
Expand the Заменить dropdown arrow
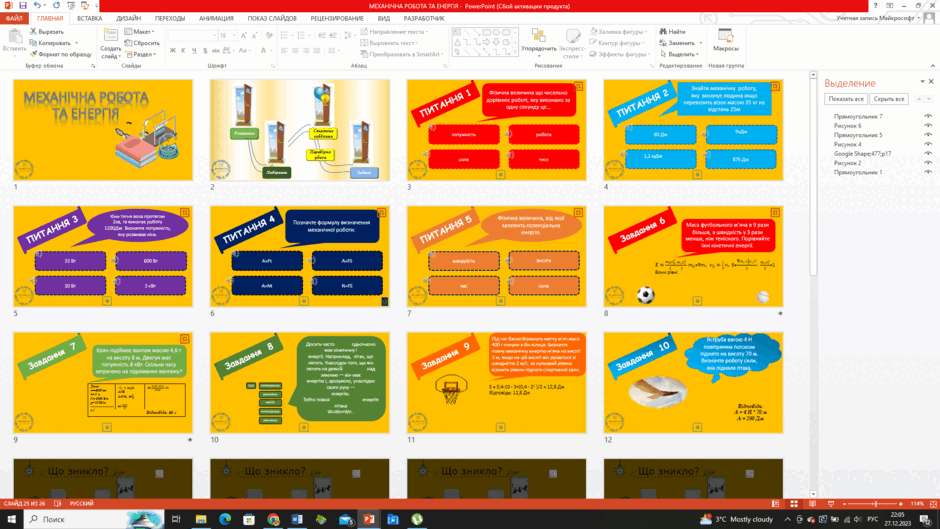[x=700, y=43]
